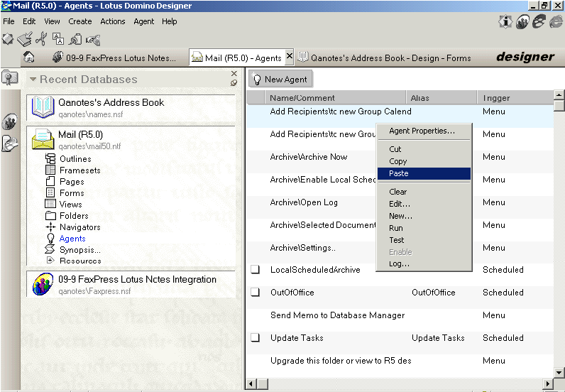Open the Agent menu in the menu bar
Viewport: 565px width, 392px height.
coord(144,21)
